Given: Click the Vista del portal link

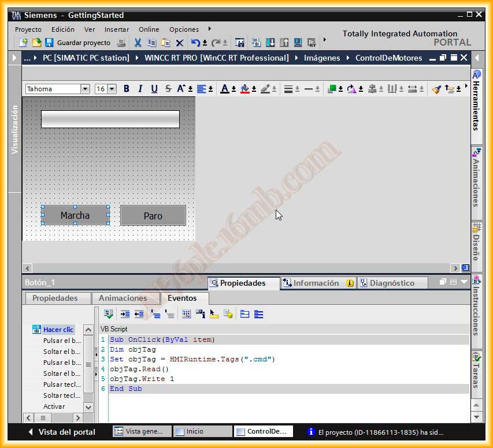Looking at the screenshot, I should 61,432.
